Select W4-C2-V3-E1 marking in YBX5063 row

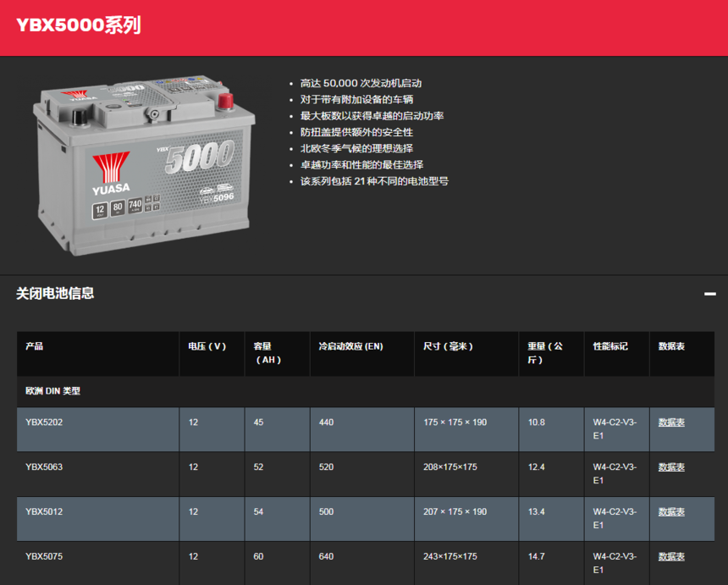point(615,473)
